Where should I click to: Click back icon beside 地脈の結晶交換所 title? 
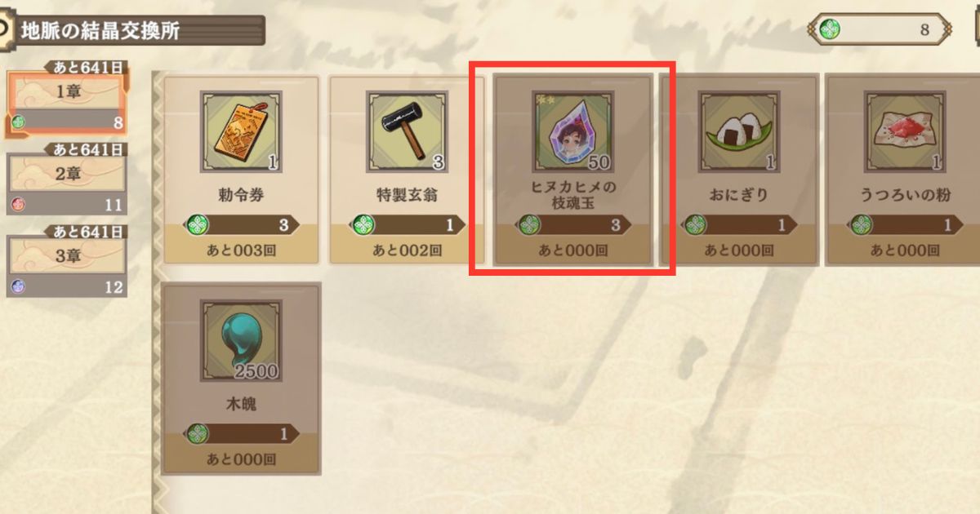(x=5, y=31)
